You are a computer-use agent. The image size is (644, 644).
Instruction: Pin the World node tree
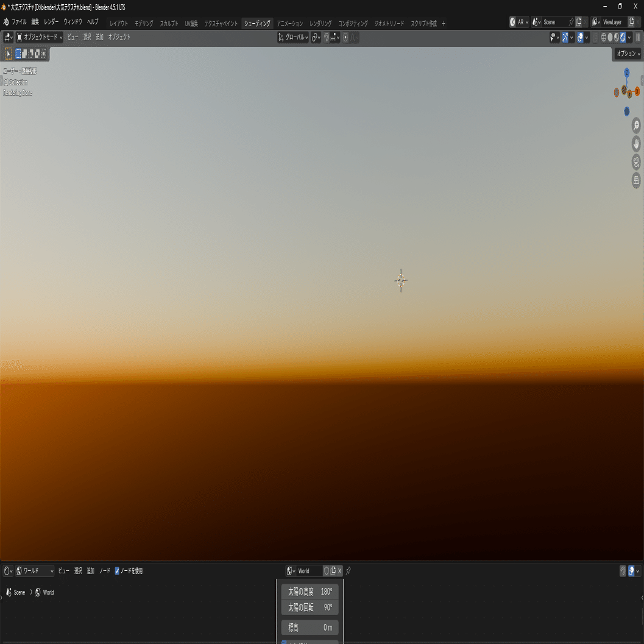pos(349,571)
